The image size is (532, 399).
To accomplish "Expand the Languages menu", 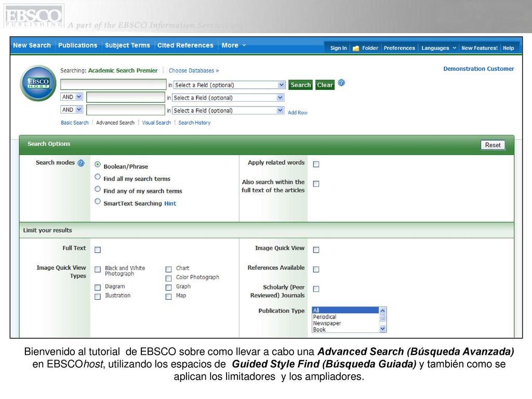I will 438,48.
